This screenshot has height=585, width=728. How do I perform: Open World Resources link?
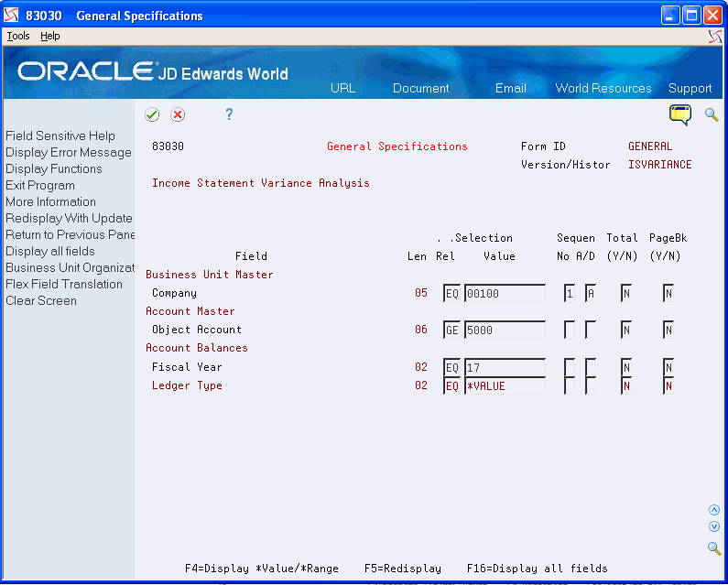(603, 88)
